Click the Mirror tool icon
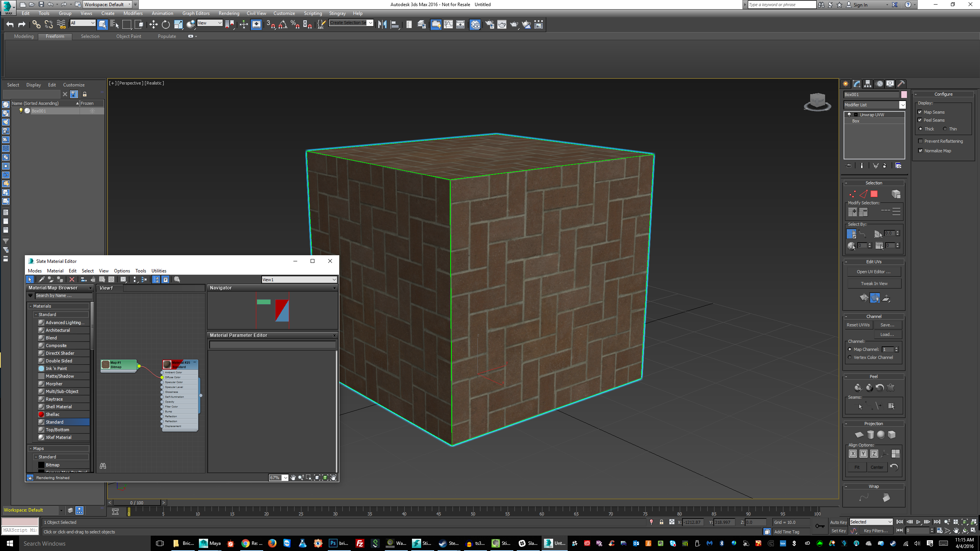980x551 pixels. 382,25
